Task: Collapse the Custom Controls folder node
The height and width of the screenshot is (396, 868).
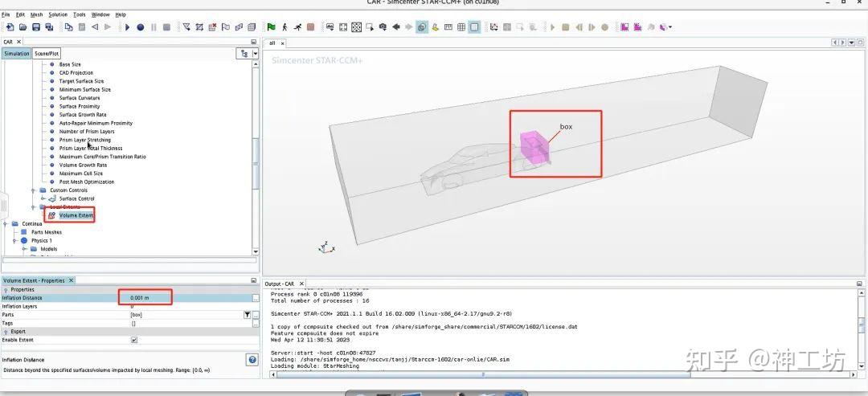Action: [34, 190]
